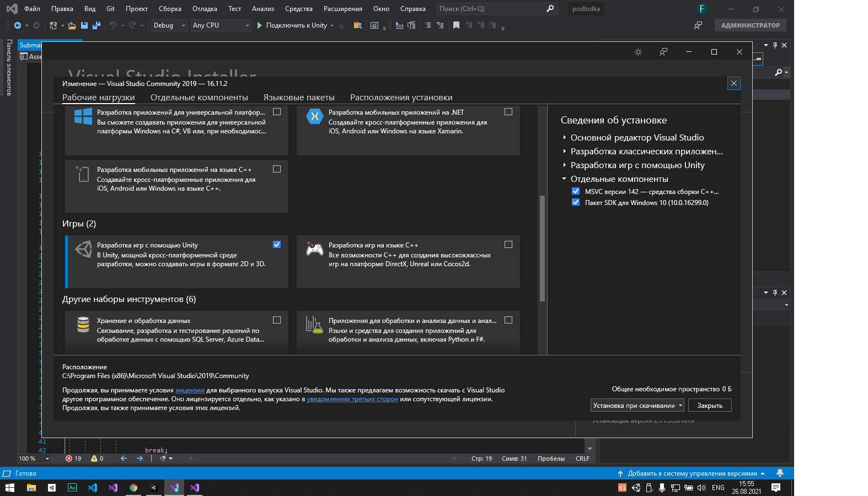
Task: Open the Файл menu
Action: pyautogui.click(x=32, y=9)
